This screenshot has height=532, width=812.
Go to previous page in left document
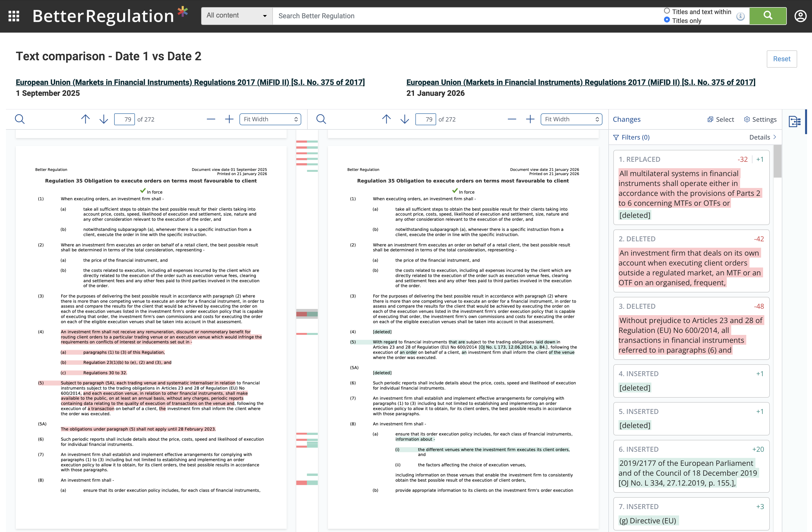click(85, 119)
